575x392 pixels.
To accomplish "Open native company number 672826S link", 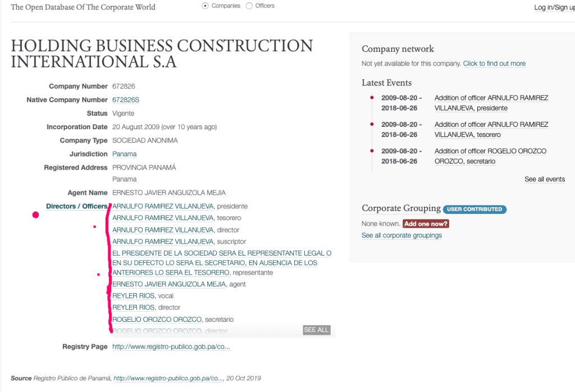I will 126,100.
